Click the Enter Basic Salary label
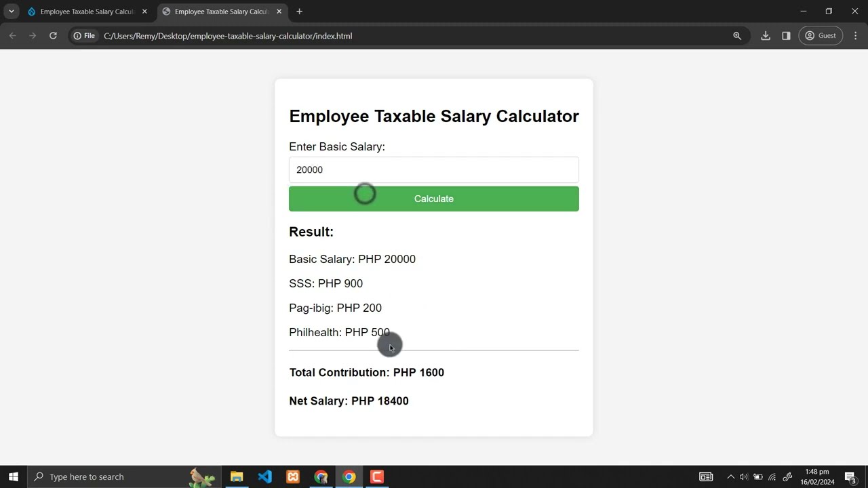Image resolution: width=868 pixels, height=488 pixels. pyautogui.click(x=337, y=146)
